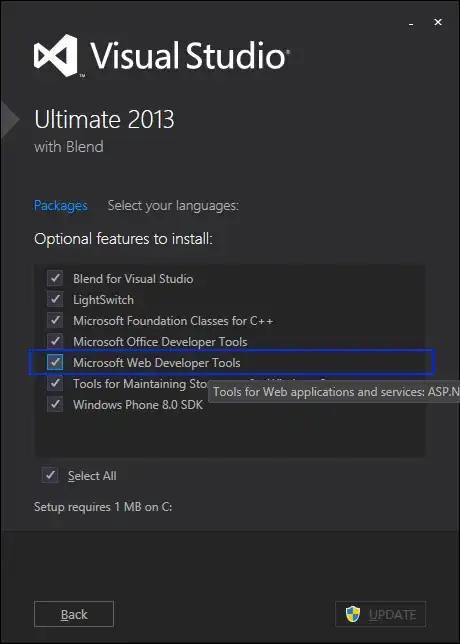Click Microsoft Web Developer Tools label
460x644 pixels.
[x=157, y=363]
